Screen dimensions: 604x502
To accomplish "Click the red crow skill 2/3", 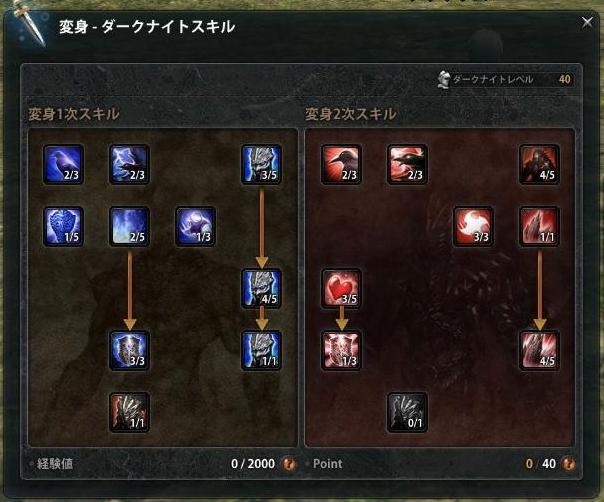I will click(x=341, y=165).
